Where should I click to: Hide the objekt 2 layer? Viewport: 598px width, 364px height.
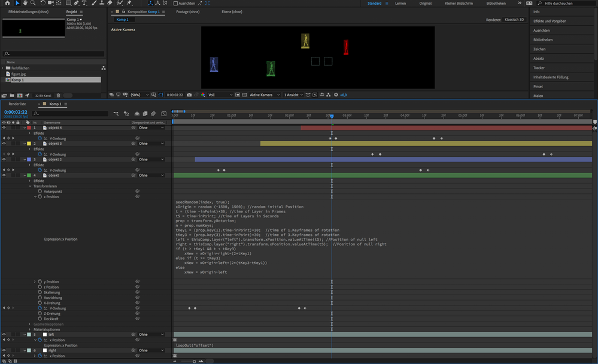click(4, 159)
